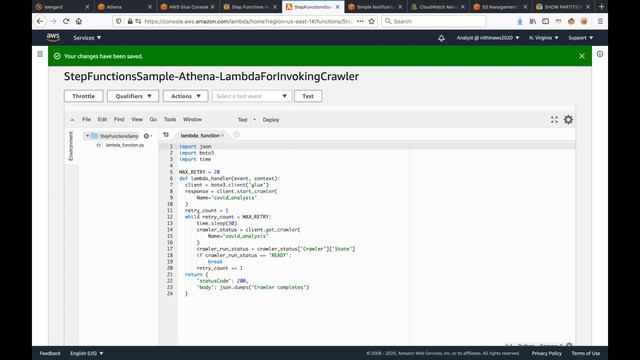Go back in browser history
The height and width of the screenshot is (360, 640).
coord(40,21)
